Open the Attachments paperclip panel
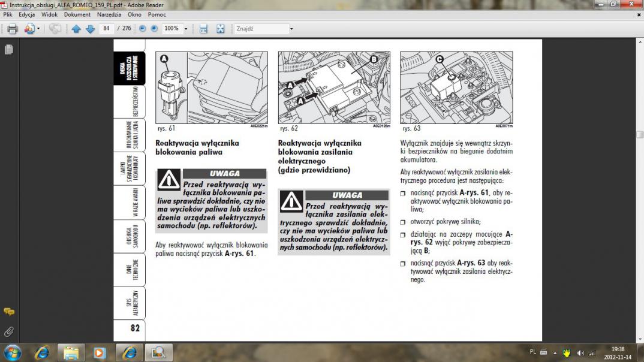 click(x=8, y=331)
